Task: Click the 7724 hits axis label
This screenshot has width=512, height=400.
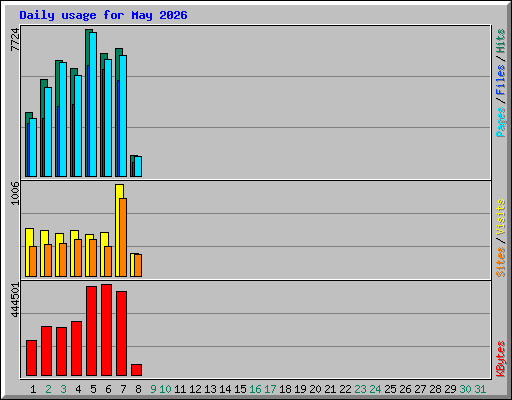Action: pyautogui.click(x=15, y=40)
